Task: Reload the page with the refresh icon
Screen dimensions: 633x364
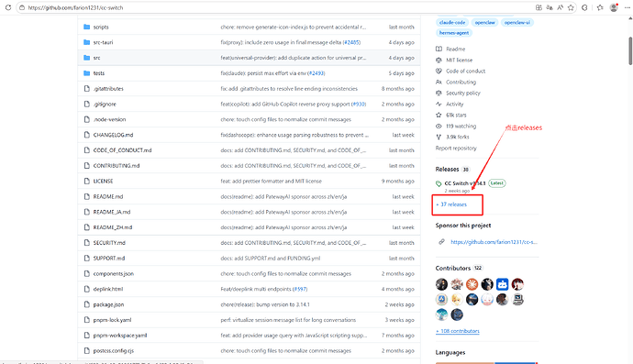Action: pyautogui.click(x=8, y=7)
